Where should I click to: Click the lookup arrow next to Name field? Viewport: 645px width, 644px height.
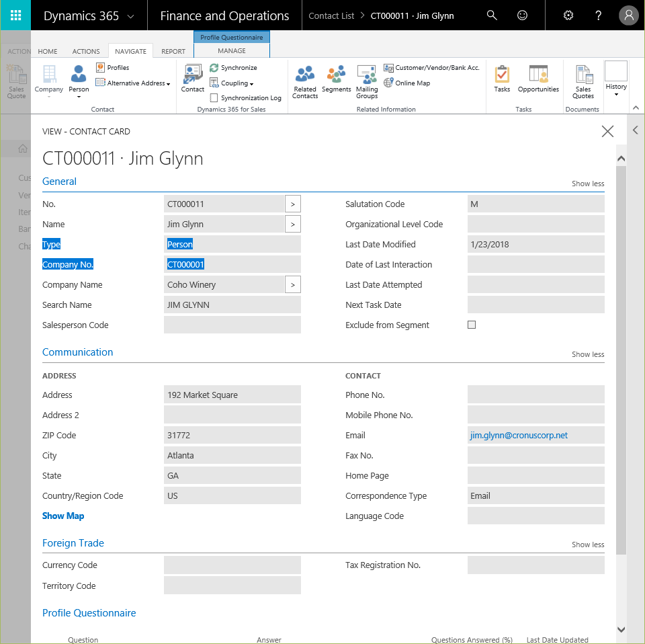tap(292, 225)
